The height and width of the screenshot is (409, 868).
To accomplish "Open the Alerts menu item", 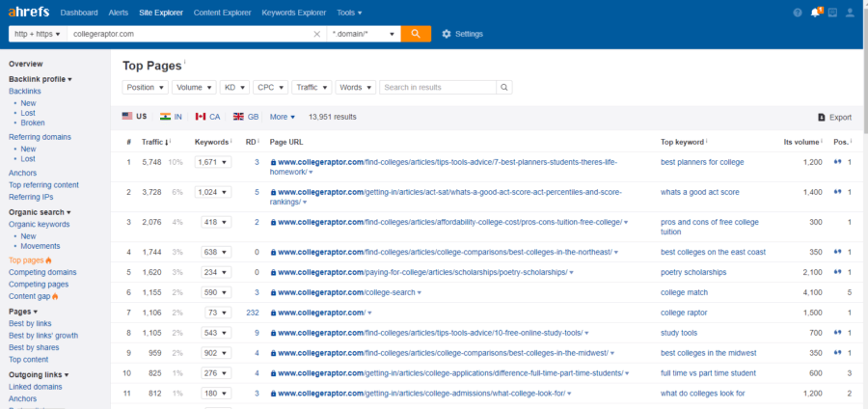I will [119, 13].
